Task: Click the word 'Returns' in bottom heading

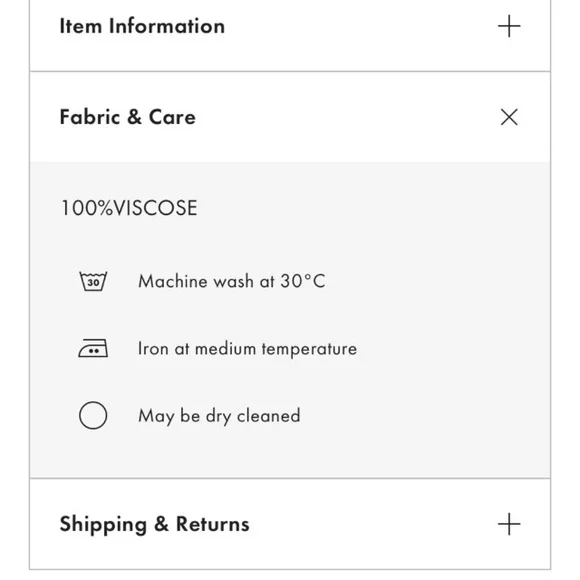Action: (213, 524)
